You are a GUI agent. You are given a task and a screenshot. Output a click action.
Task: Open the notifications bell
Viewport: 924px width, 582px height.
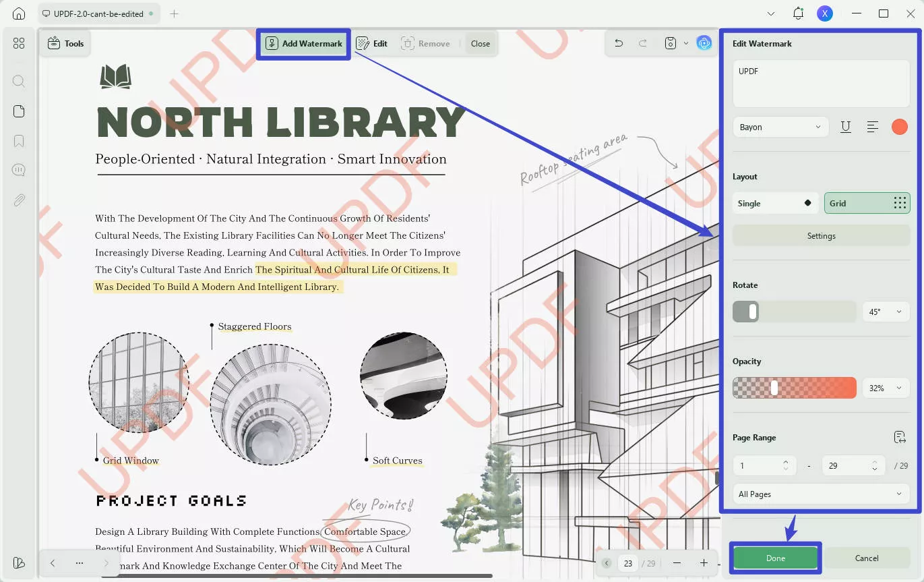tap(798, 13)
